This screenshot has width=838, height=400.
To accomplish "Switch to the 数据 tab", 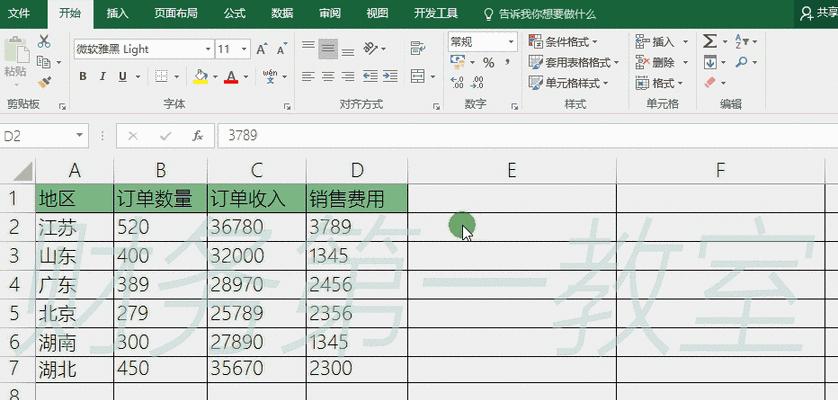I will [x=282, y=13].
